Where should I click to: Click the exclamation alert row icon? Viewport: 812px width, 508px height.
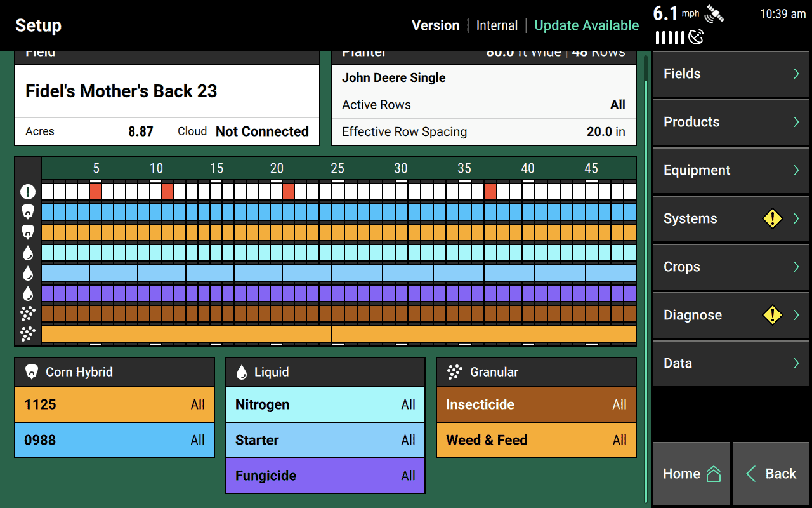(x=27, y=190)
